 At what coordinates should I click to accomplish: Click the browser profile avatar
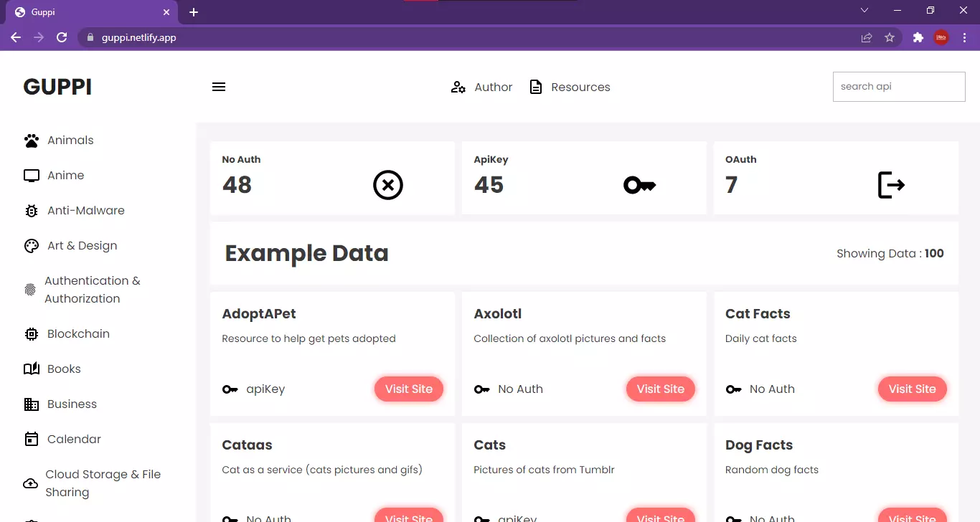click(x=941, y=37)
